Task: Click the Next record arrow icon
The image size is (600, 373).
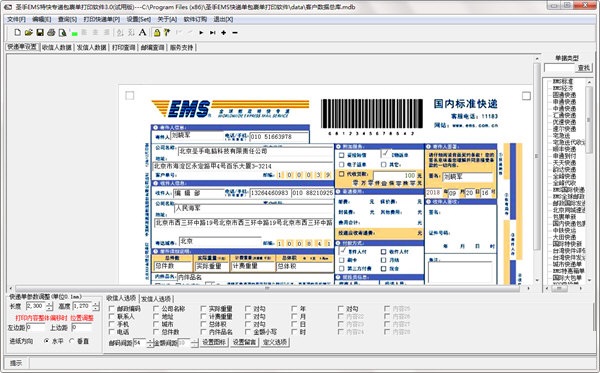Action: click(x=201, y=33)
